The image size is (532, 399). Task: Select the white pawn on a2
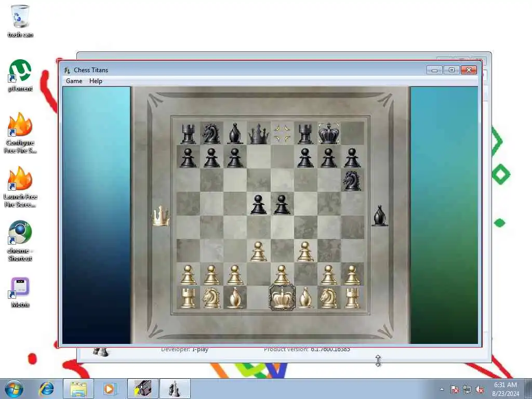(188, 274)
